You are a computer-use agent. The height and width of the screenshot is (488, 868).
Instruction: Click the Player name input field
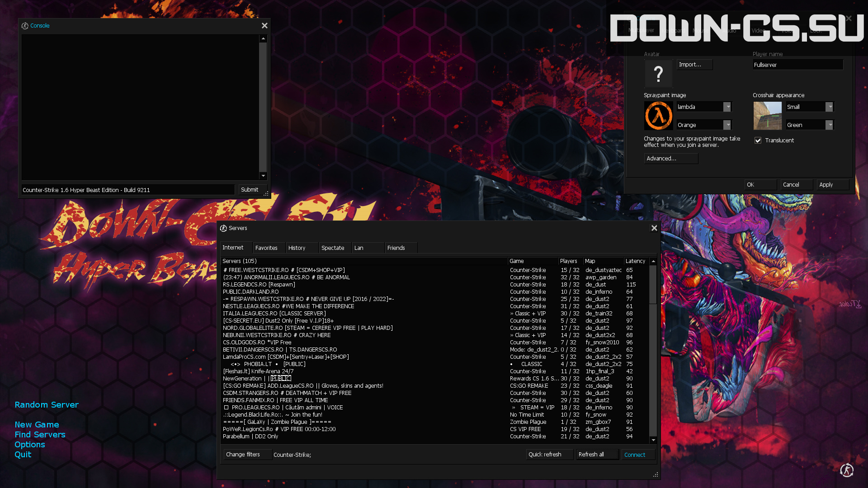tap(797, 65)
